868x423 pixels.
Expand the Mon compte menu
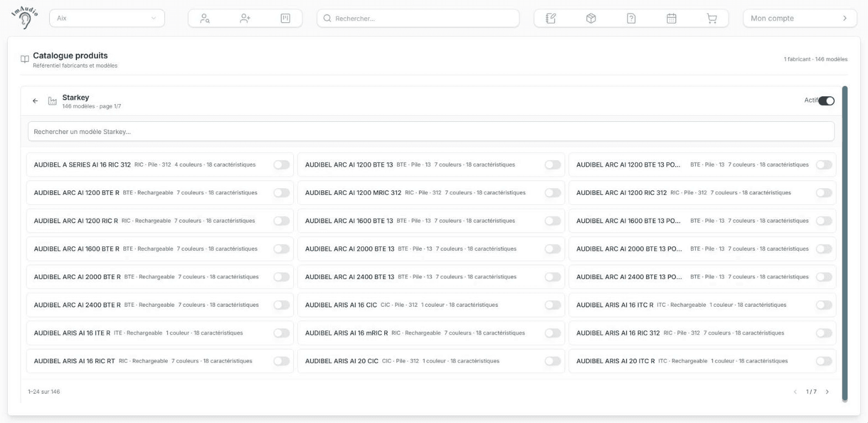(799, 18)
